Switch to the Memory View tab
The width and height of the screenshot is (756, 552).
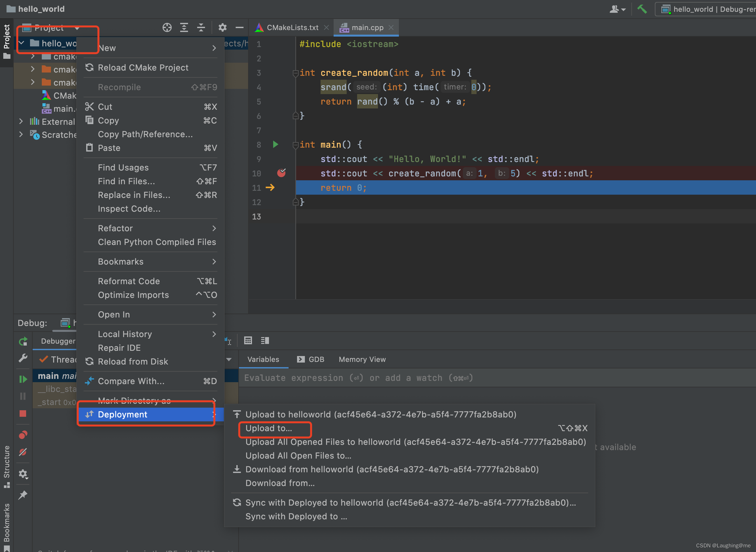tap(362, 359)
